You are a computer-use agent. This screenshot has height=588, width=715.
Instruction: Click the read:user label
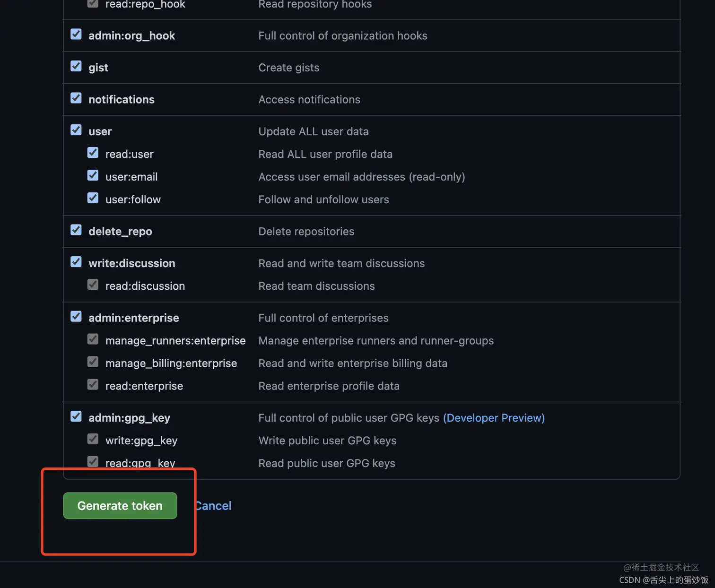coord(130,154)
